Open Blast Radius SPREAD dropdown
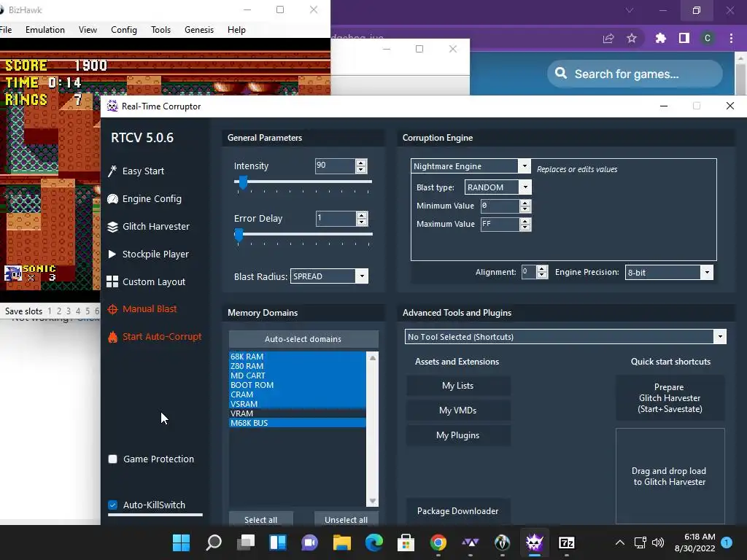Viewport: 747px width, 560px height. tap(362, 276)
